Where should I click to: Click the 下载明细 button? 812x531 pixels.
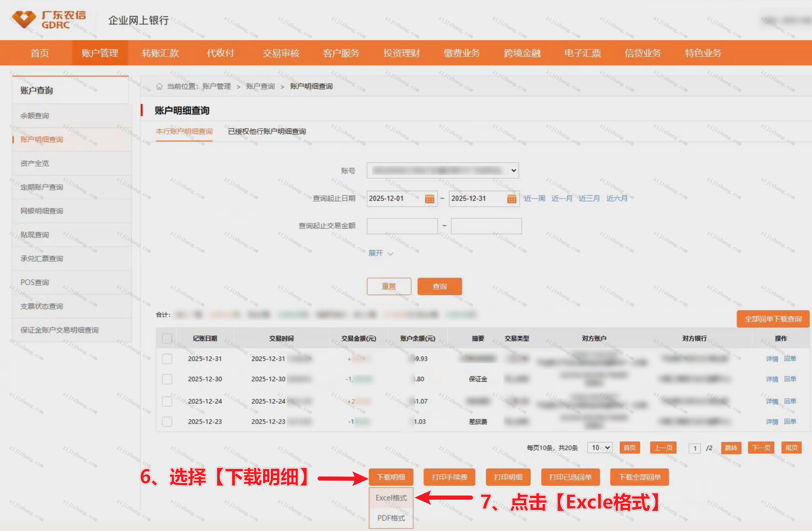[391, 477]
